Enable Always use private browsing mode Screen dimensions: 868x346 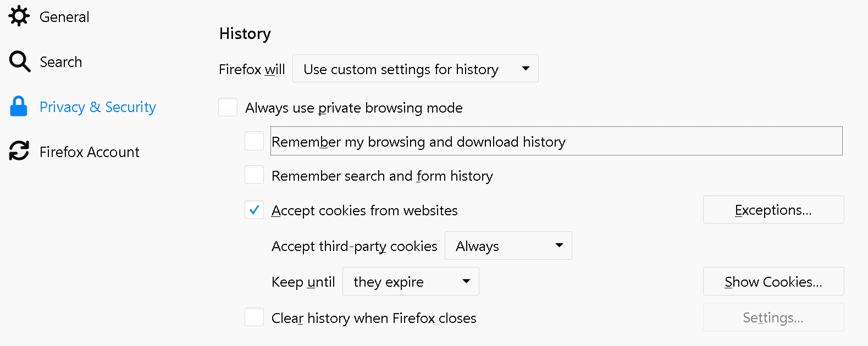coord(228,107)
